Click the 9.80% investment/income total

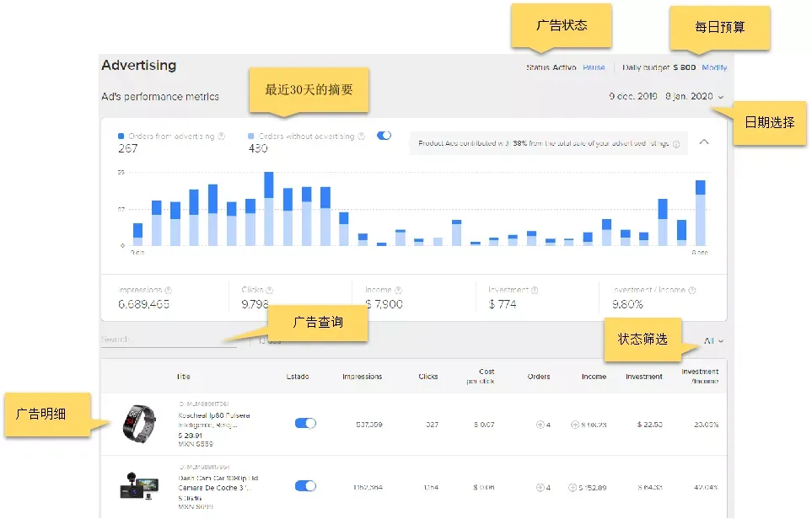[x=627, y=304]
